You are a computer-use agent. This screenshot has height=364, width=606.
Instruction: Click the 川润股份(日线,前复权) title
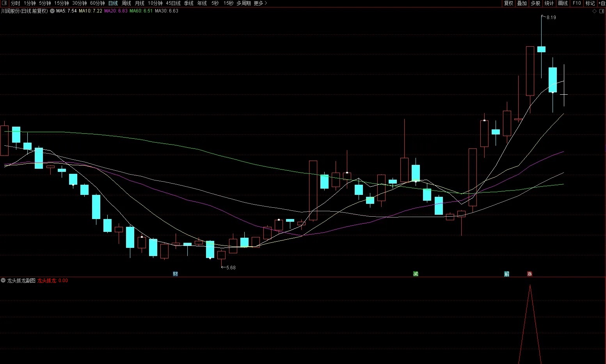(x=25, y=11)
